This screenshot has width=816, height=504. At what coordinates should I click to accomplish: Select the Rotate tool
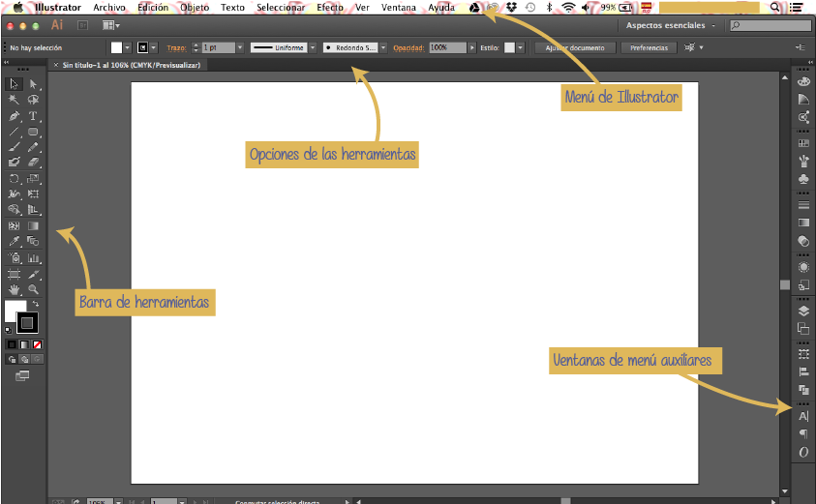[x=15, y=178]
